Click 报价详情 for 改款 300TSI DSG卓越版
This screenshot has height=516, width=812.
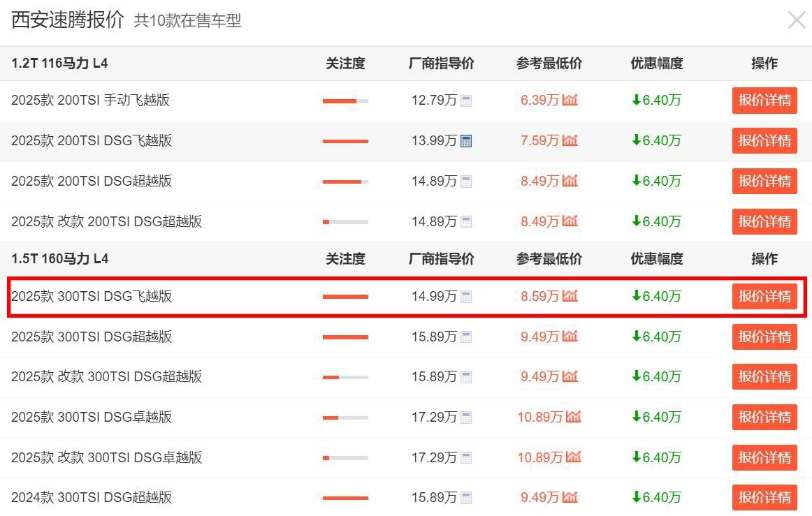pos(764,457)
